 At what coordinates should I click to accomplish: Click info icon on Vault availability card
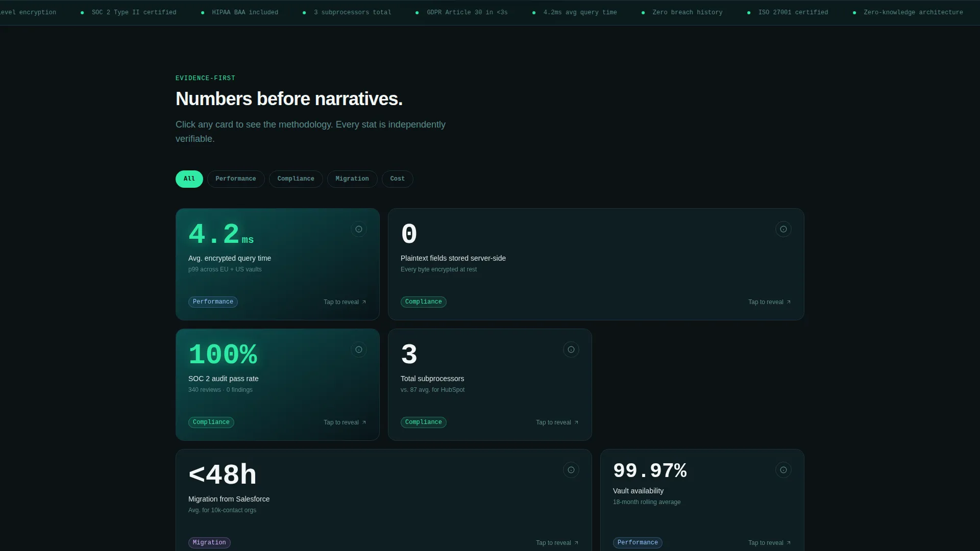783,470
